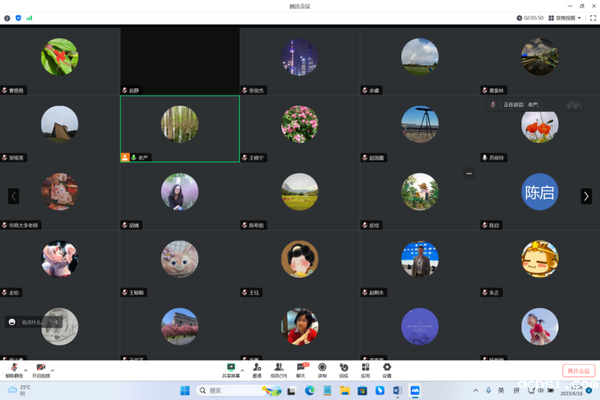This screenshot has width=600, height=400.
Task: Click the Invite icon in toolbar
Action: [257, 368]
